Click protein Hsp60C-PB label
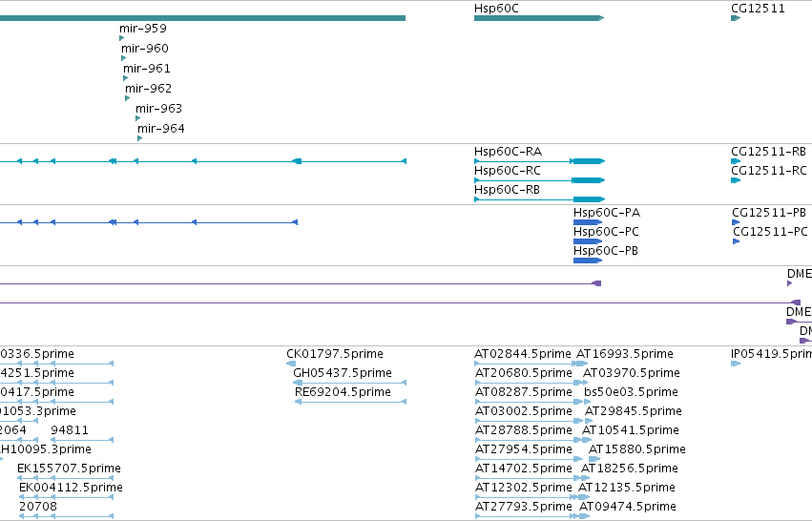This screenshot has height=521, width=812. [x=606, y=251]
